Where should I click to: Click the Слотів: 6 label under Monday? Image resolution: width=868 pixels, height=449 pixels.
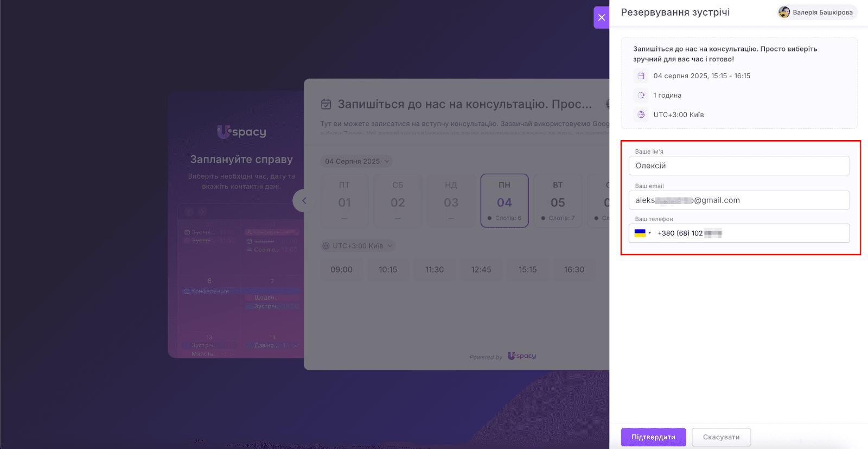508,218
